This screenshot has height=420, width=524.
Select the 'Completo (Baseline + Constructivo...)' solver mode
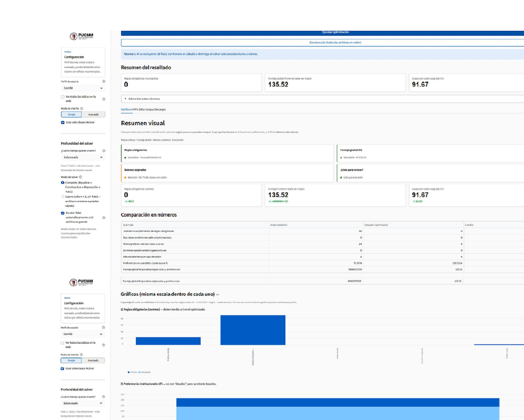coord(63,183)
